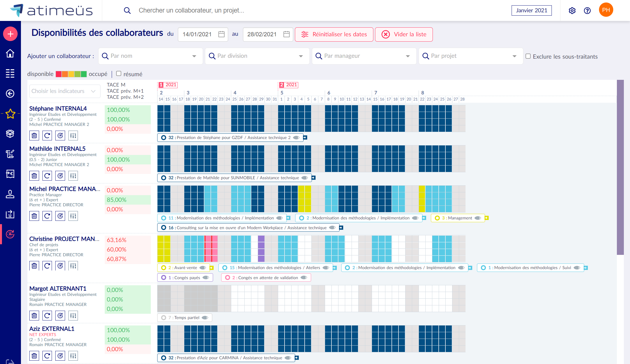Click Réinitialiser les dates button
Viewport: 630px width, 364px height.
334,34
